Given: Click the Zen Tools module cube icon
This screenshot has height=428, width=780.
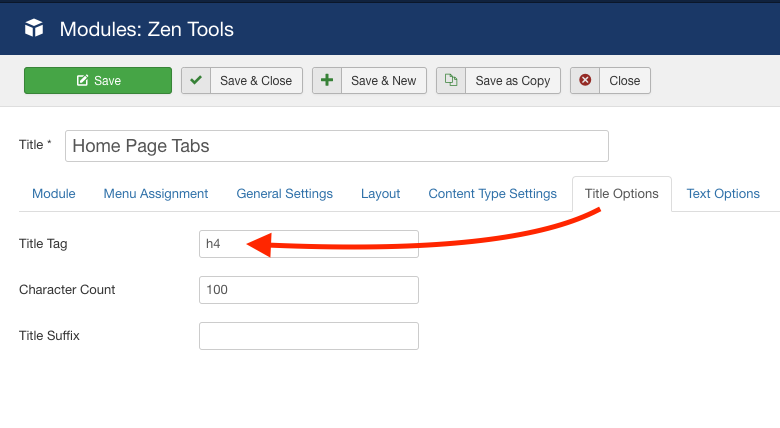Looking at the screenshot, I should [x=35, y=29].
